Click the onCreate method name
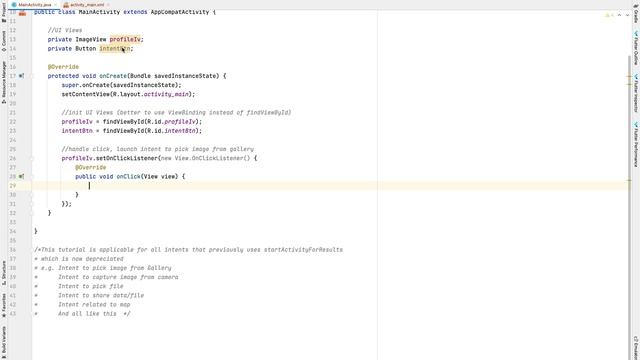 (113, 76)
